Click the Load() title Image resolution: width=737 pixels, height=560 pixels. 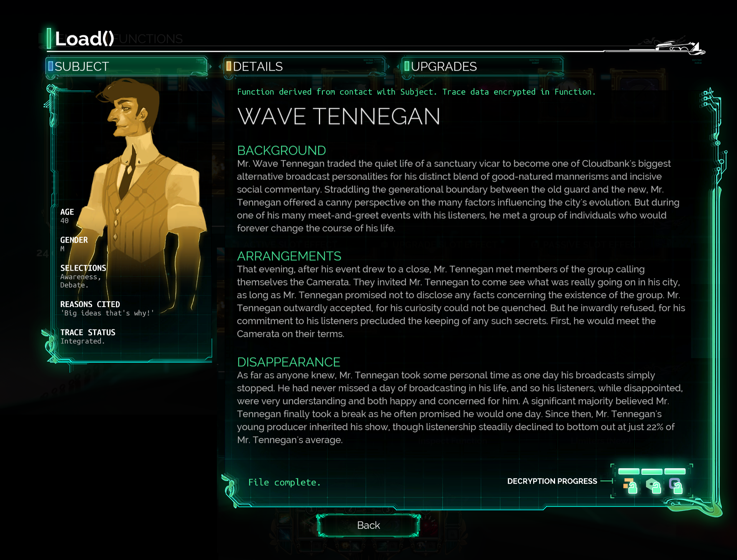[x=84, y=39]
